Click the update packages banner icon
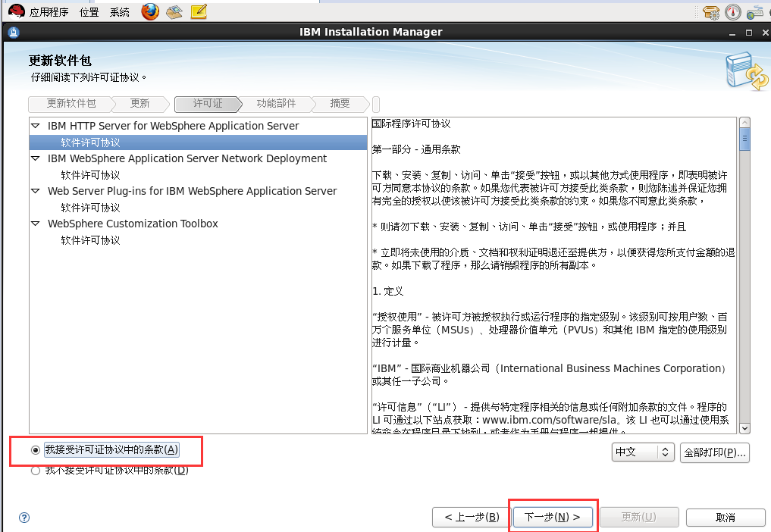This screenshot has height=532, width=771. pyautogui.click(x=747, y=71)
